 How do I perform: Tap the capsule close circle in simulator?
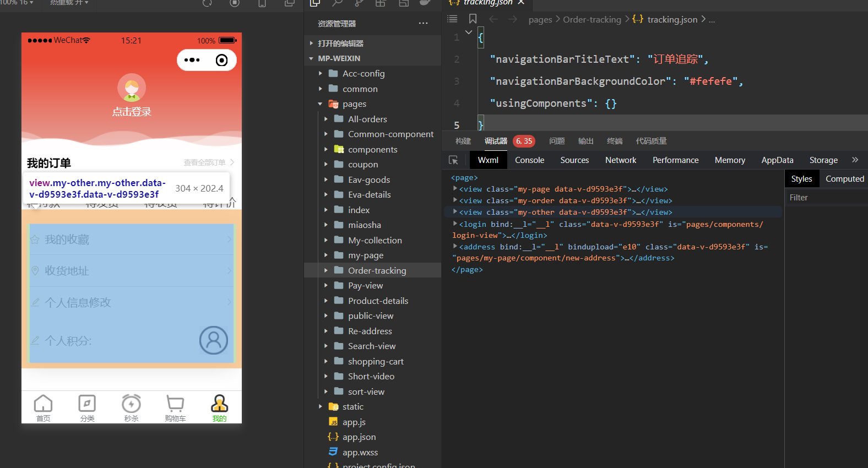[x=221, y=60]
